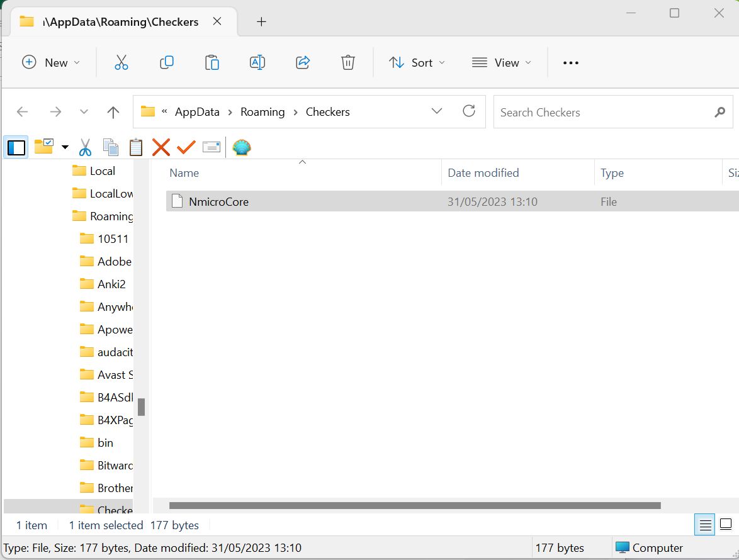Click the date 31/05/2023 13:10 cell in the file list
Image resolution: width=739 pixels, height=560 pixels.
[x=492, y=201]
